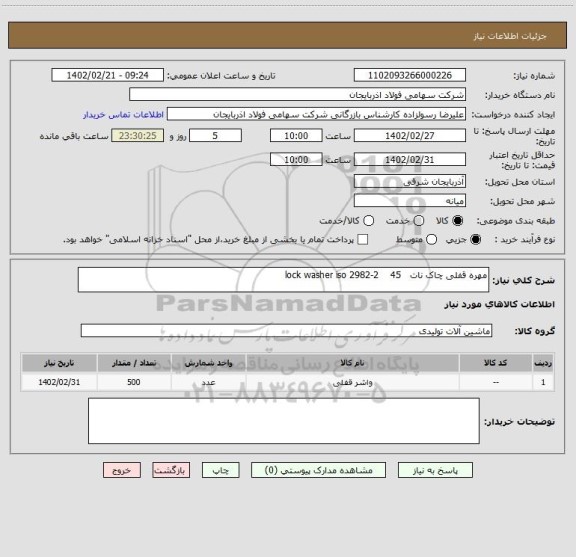Click the ردیف column header
This screenshot has height=557, width=576.
[x=543, y=363]
